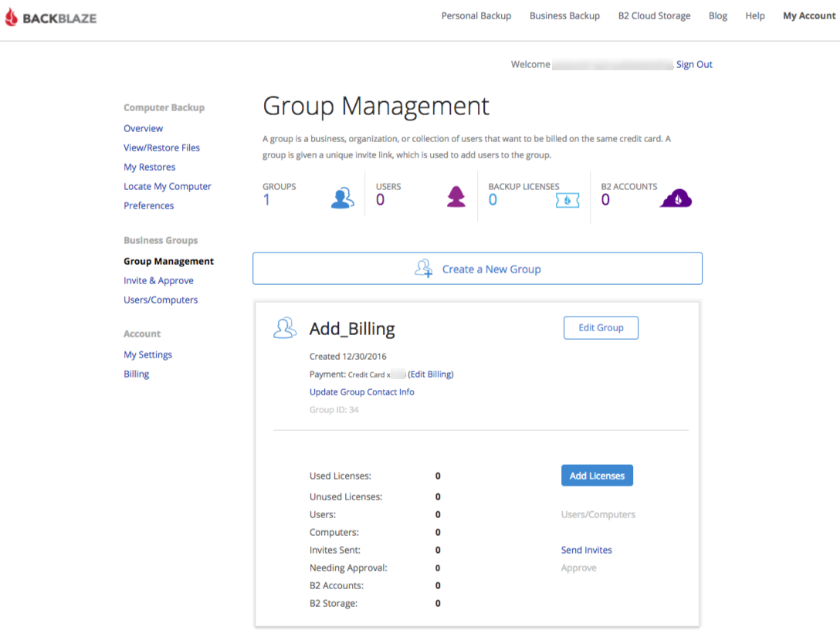
Task: Sign Out of the account
Action: [694, 64]
